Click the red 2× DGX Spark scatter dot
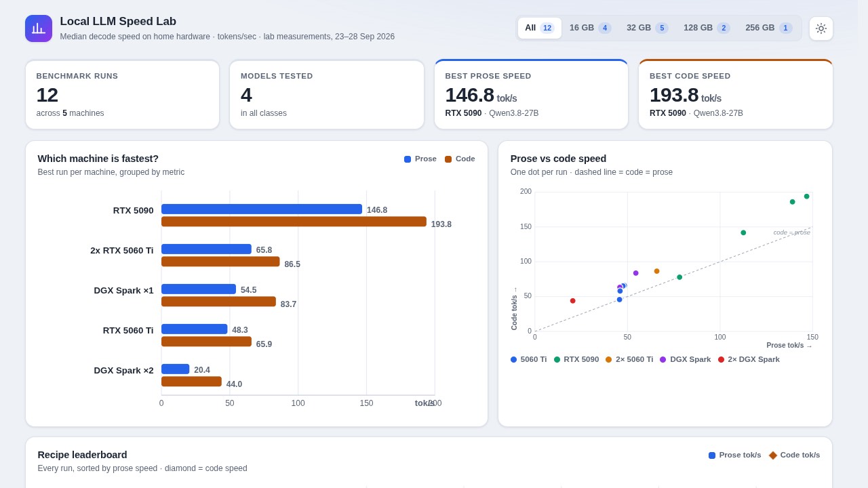 click(x=572, y=301)
